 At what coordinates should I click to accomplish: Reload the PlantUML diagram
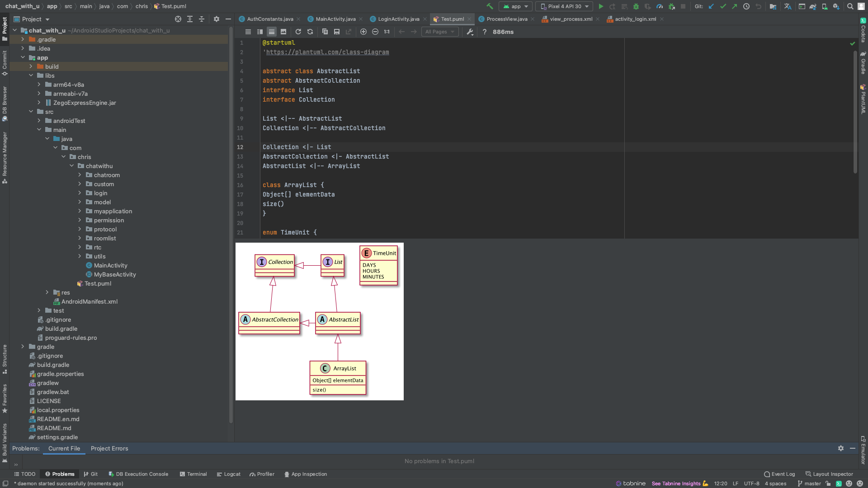298,32
